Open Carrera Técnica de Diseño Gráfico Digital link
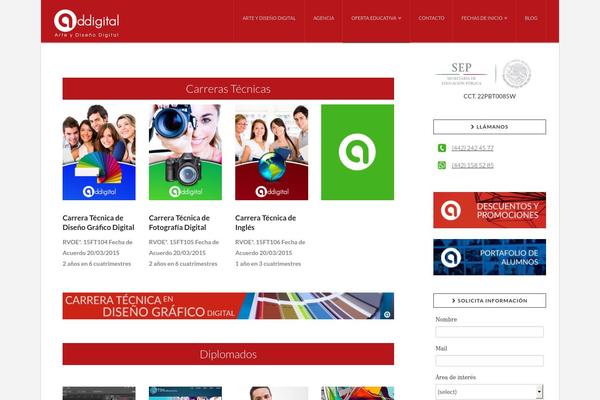600x400 pixels. click(x=98, y=222)
